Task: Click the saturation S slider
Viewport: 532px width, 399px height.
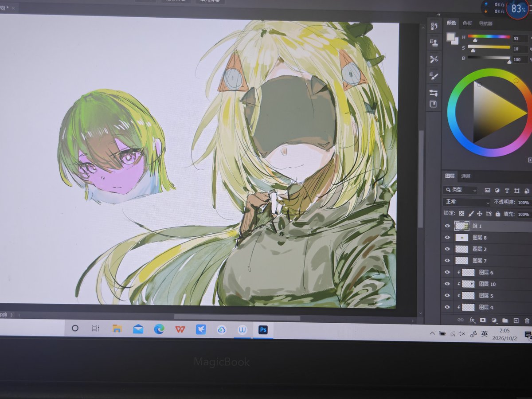Action: (489, 47)
